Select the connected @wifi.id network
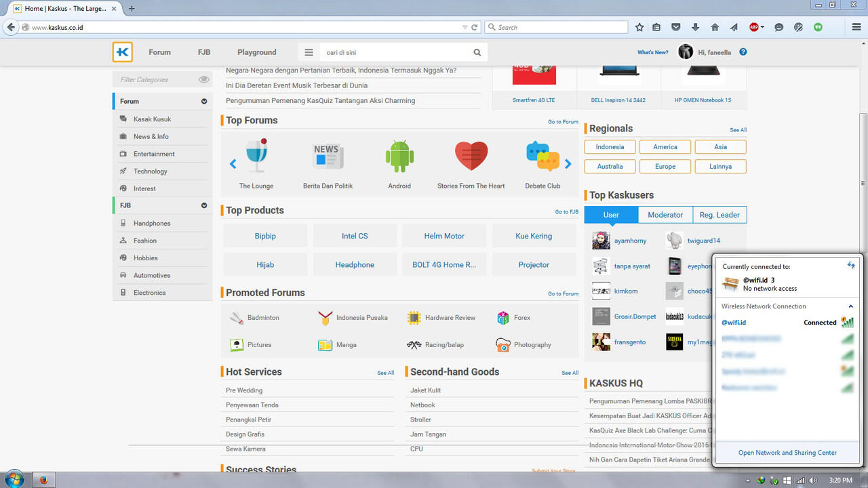This screenshot has height=488, width=868. [787, 323]
